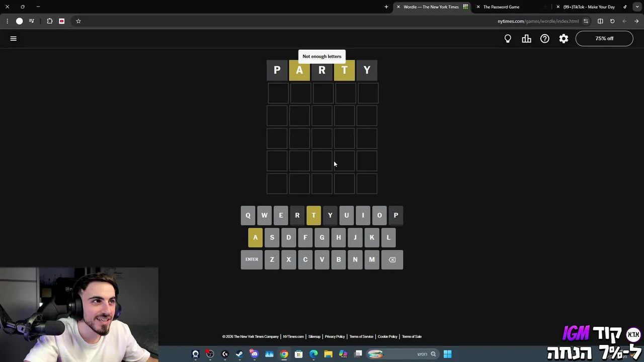The height and width of the screenshot is (362, 644).
Task: Click the yellow A key
Action: [x=255, y=237]
